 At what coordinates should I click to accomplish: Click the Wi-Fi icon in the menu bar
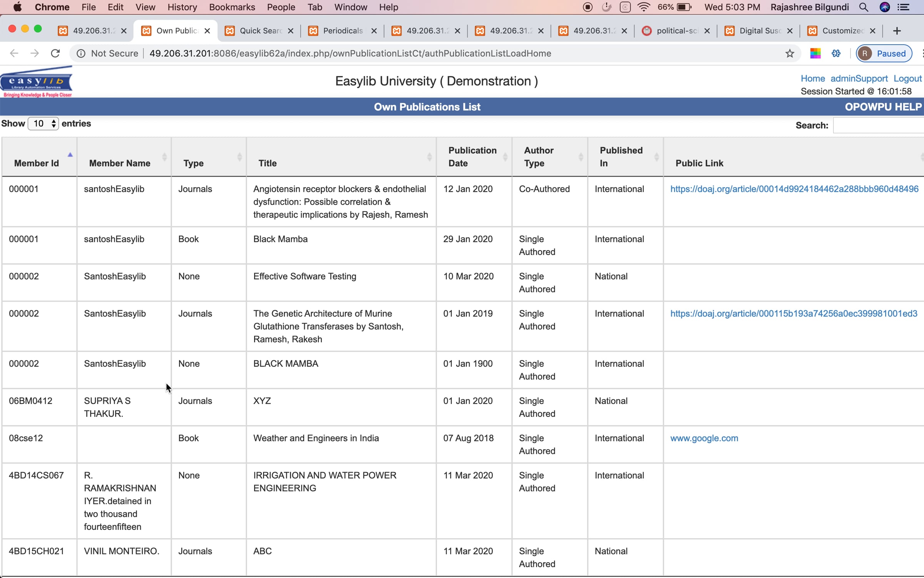644,7
